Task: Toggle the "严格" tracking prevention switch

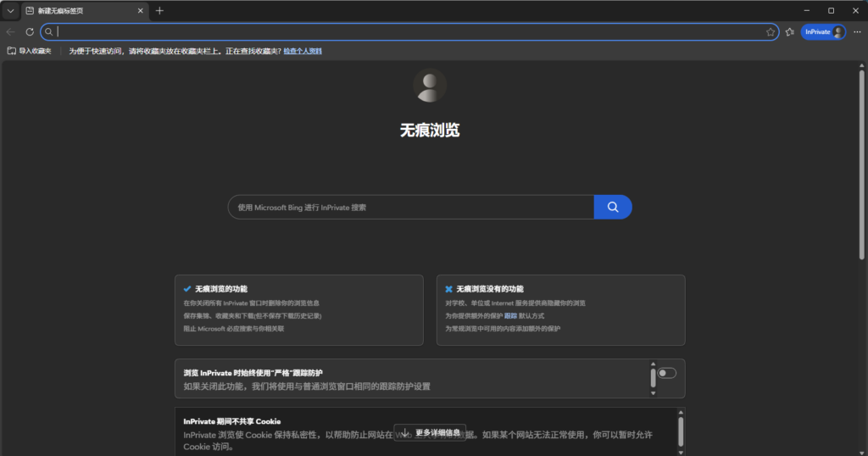Action: tap(667, 373)
